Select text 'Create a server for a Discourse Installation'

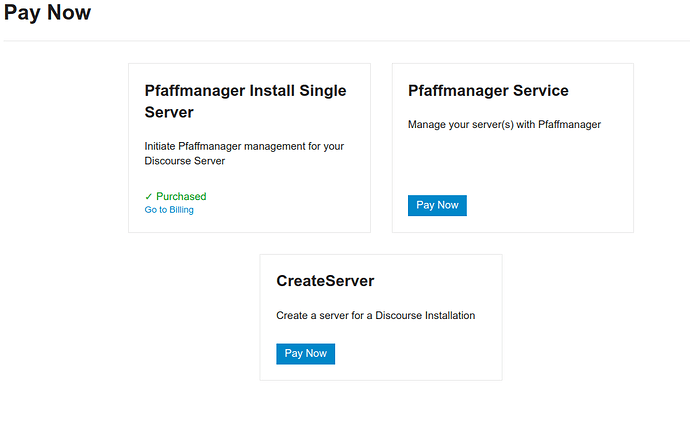coord(375,315)
